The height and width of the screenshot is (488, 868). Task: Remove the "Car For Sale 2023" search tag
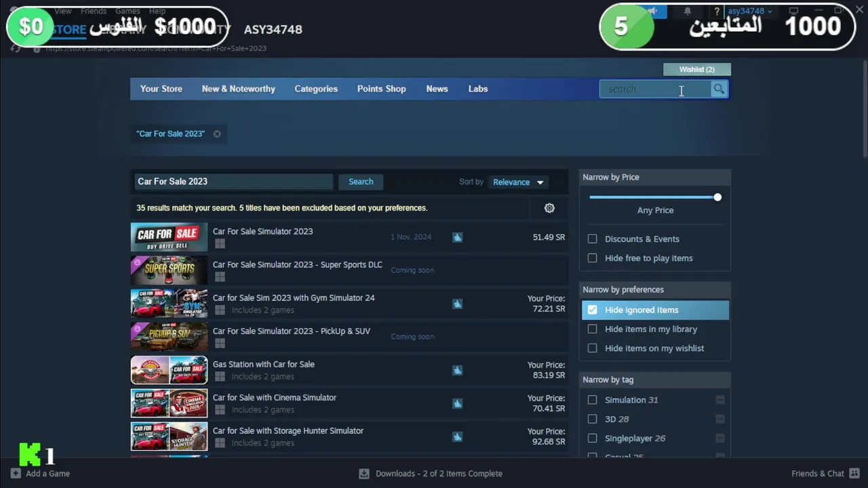tap(217, 134)
